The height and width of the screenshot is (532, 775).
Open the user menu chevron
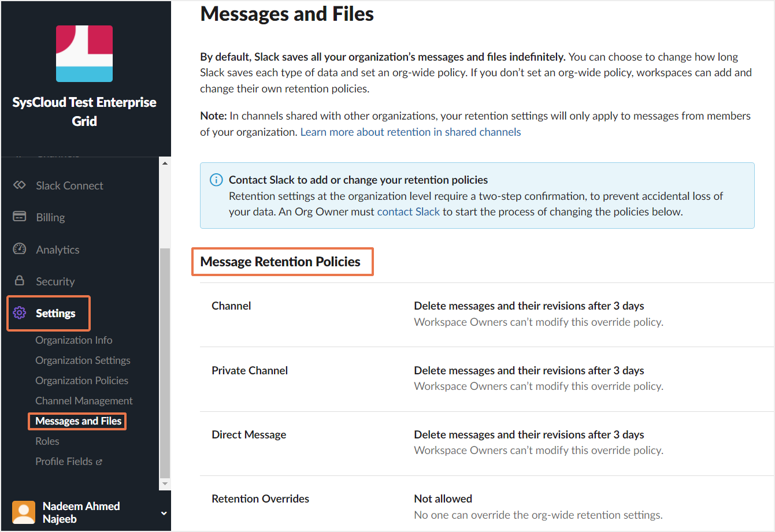(x=164, y=513)
